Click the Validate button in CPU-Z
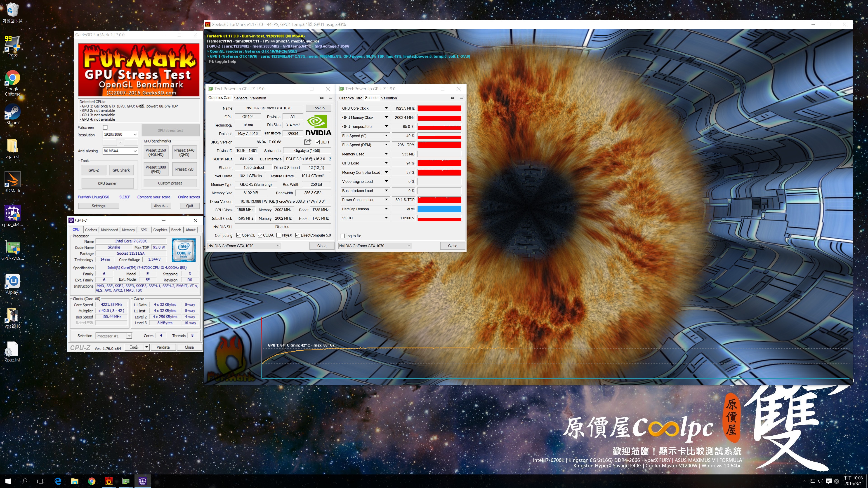Viewport: 868px width, 488px height. click(163, 347)
